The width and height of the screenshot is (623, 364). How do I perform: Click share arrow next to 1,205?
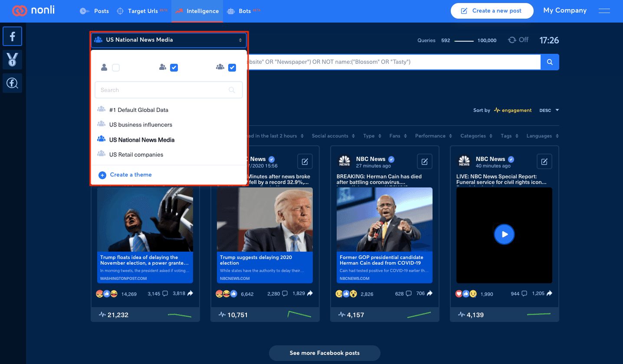click(549, 293)
